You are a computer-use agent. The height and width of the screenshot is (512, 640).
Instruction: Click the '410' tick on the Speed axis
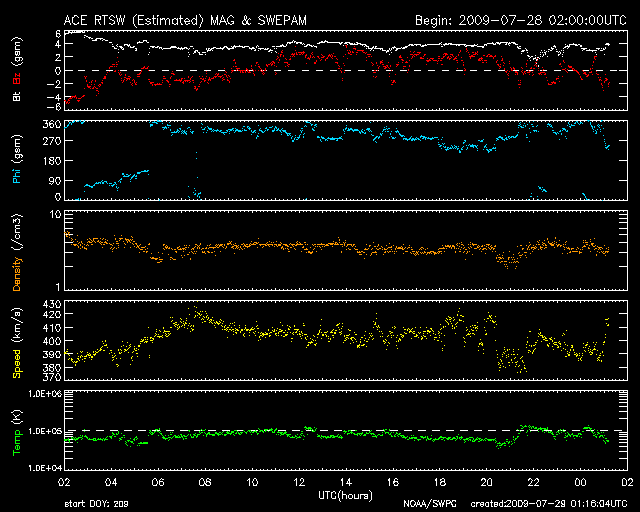pyautogui.click(x=52, y=328)
